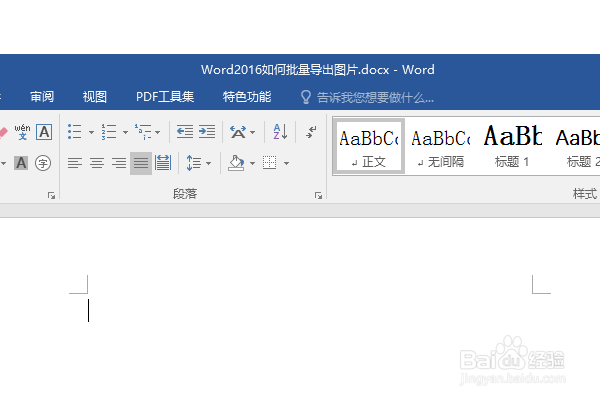
Task: Apply the 正文 style
Action: coord(369,146)
